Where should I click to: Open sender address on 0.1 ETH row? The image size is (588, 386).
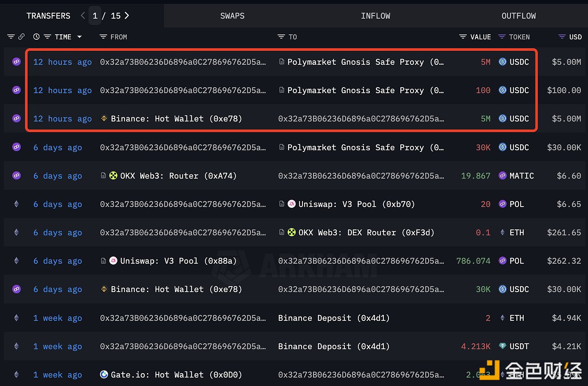[183, 232]
